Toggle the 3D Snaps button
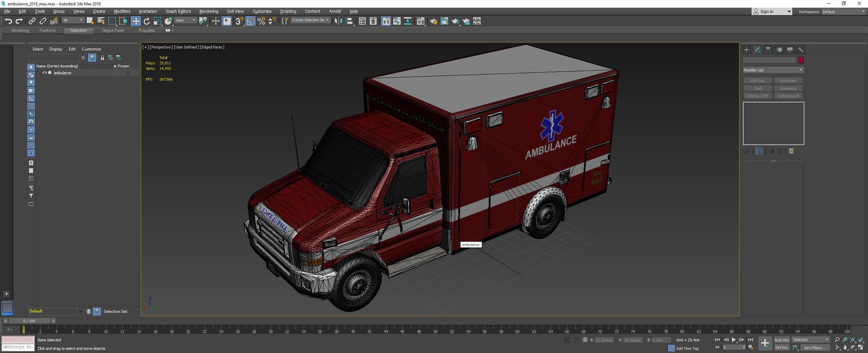The image size is (868, 353). pos(239,21)
